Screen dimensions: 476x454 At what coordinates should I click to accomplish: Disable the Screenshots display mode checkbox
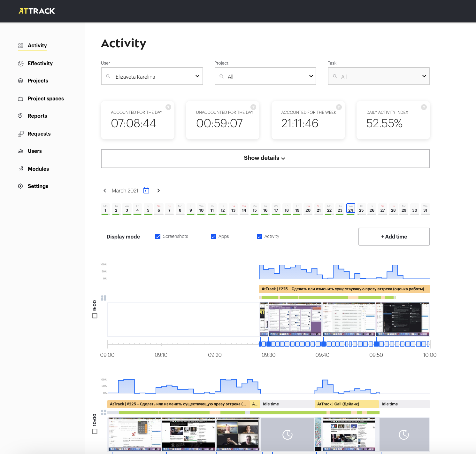point(158,237)
